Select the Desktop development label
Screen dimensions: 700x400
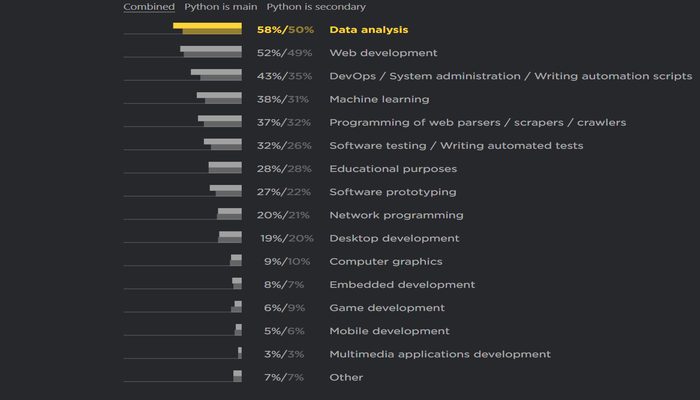click(x=394, y=238)
